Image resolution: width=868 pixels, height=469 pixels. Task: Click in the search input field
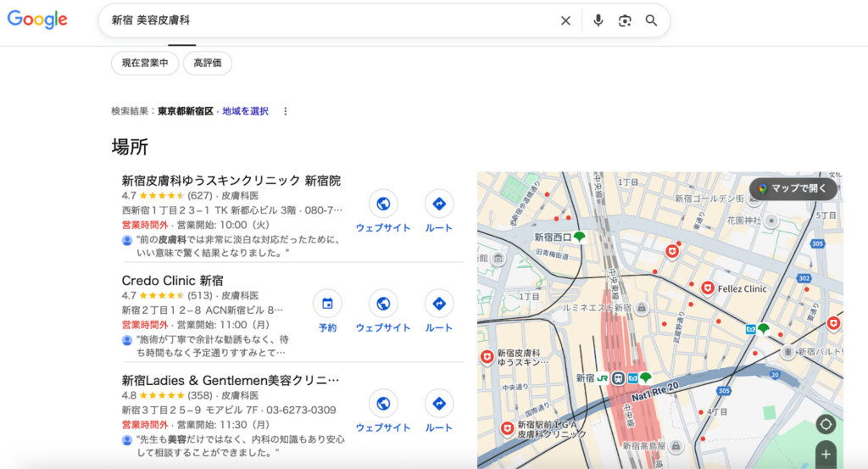[331, 20]
